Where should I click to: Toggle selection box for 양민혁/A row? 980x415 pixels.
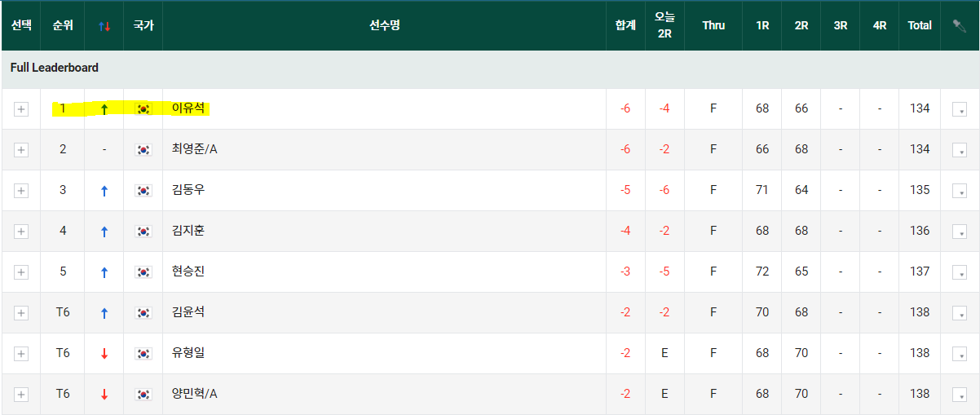pos(21,395)
